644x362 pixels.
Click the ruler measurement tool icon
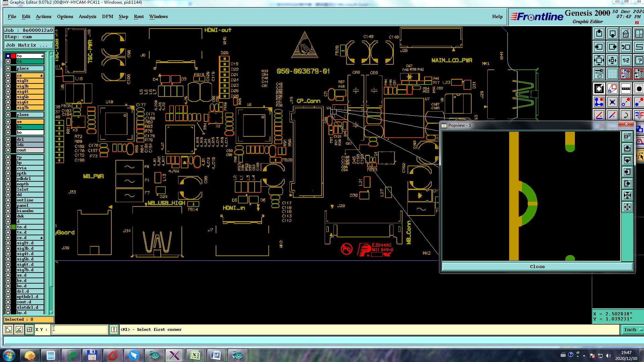pyautogui.click(x=626, y=89)
